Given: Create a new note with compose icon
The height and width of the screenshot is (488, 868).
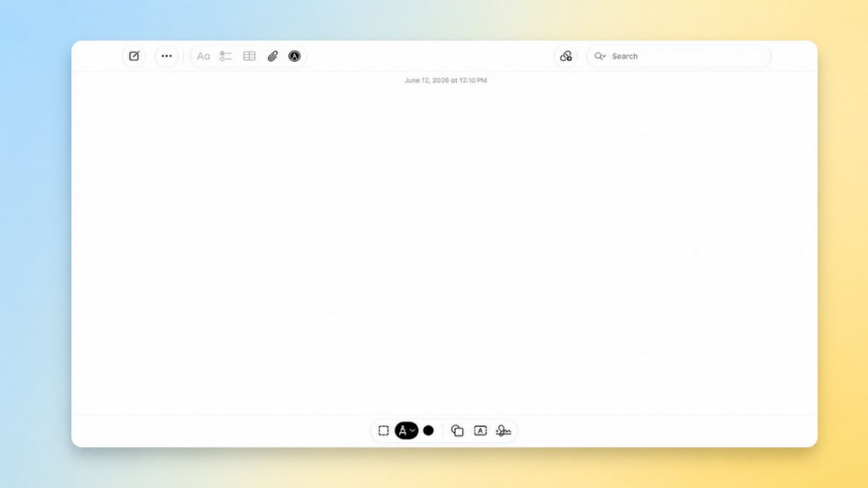Looking at the screenshot, I should 134,56.
